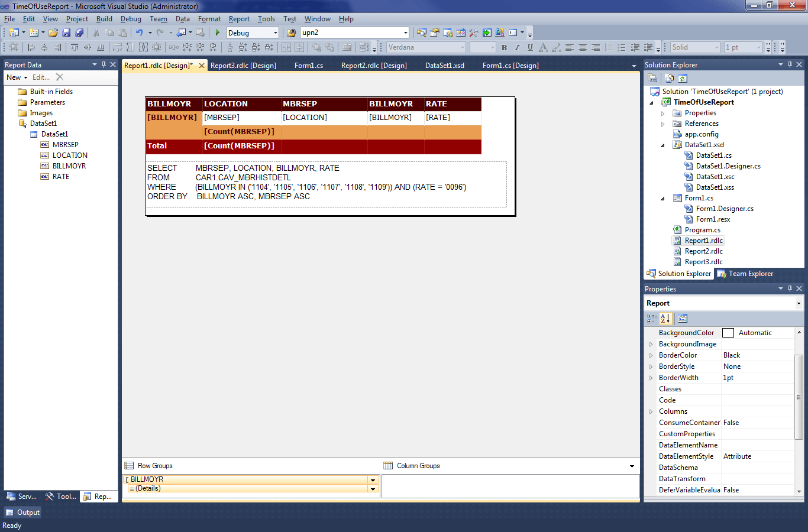Click the [RATE] cell in the report table
The width and height of the screenshot is (808, 532).
[453, 118]
